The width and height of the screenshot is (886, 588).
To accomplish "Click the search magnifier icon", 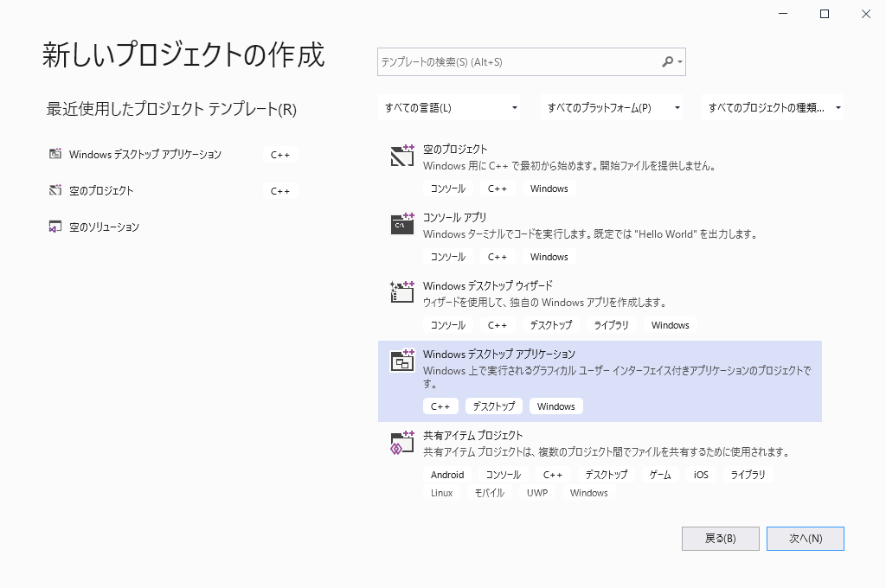I will tap(668, 61).
